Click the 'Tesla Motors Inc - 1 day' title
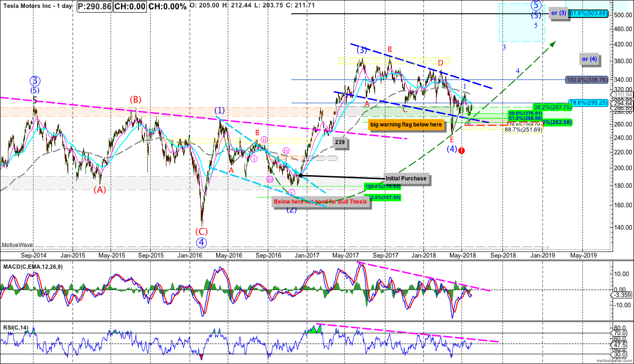 tap(37, 7)
